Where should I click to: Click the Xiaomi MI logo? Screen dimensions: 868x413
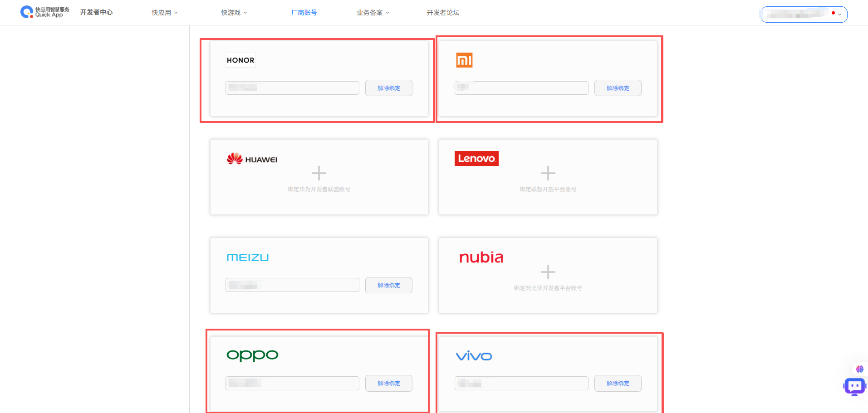(x=464, y=60)
